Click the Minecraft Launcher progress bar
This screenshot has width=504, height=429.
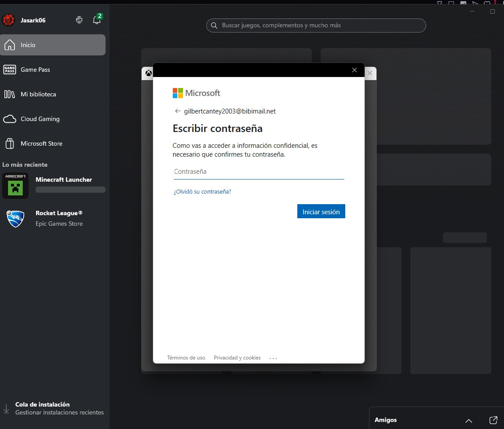(x=70, y=190)
